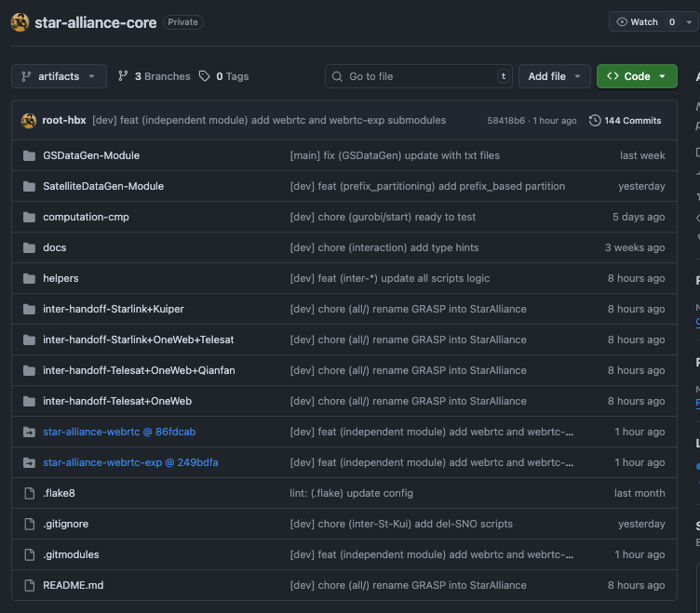This screenshot has height=613, width=700.
Task: Expand the green Code dropdown button
Action: click(637, 76)
